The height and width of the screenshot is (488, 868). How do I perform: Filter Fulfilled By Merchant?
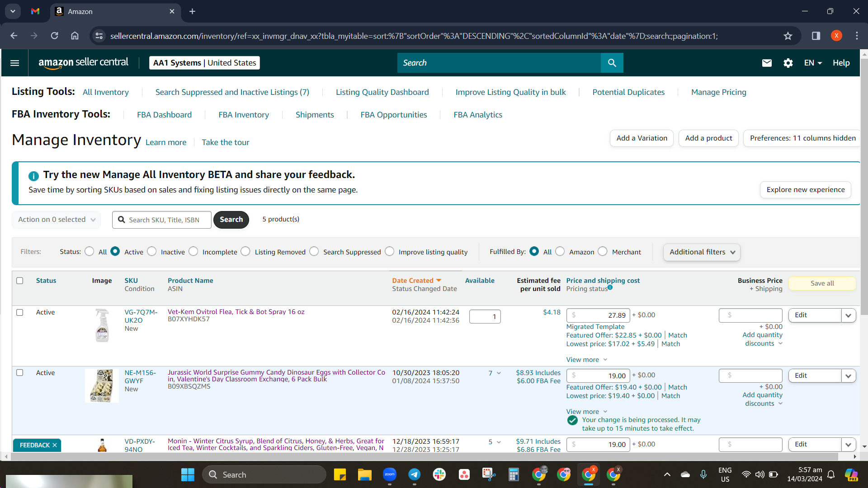click(603, 251)
